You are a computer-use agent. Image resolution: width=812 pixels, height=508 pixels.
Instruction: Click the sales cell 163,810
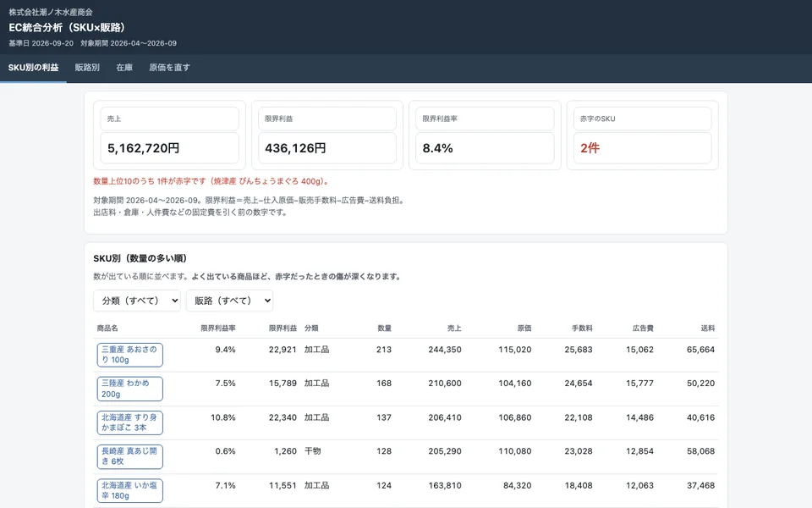(445, 485)
